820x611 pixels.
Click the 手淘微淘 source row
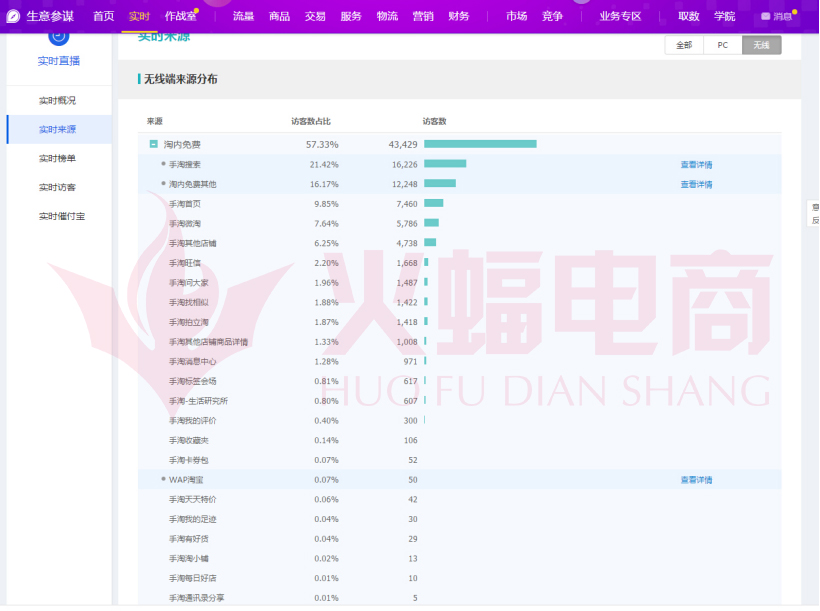[460, 223]
